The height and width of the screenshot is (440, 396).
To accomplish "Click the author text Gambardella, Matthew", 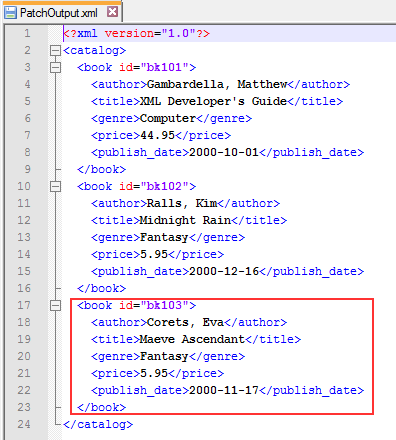I will (x=217, y=84).
